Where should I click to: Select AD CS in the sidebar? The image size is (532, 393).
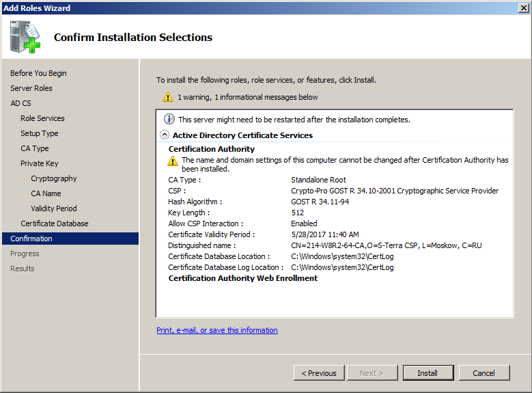point(20,103)
